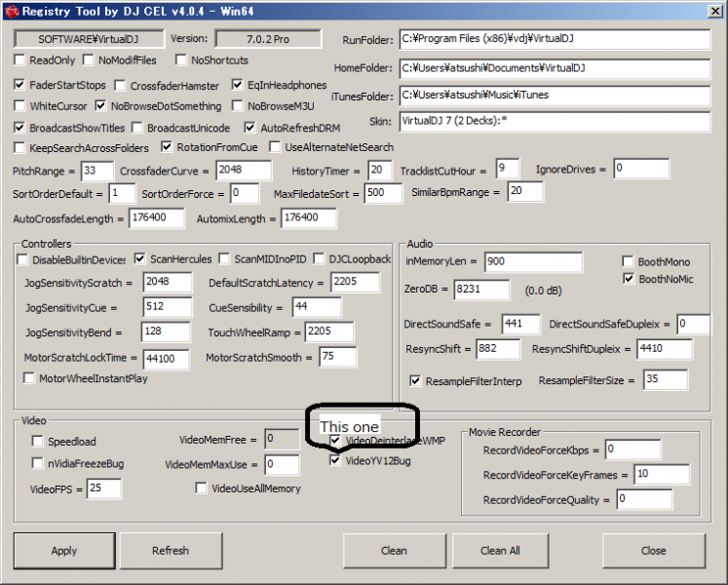The height and width of the screenshot is (585, 728).
Task: Click the MotorScratchLockTime input
Action: tap(167, 359)
